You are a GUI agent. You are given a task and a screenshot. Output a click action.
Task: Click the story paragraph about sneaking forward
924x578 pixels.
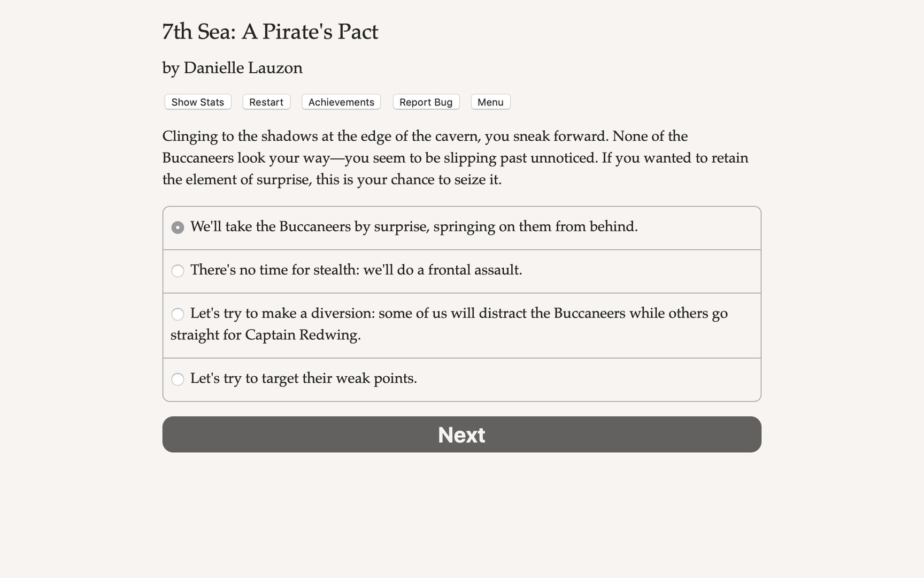[x=455, y=157]
